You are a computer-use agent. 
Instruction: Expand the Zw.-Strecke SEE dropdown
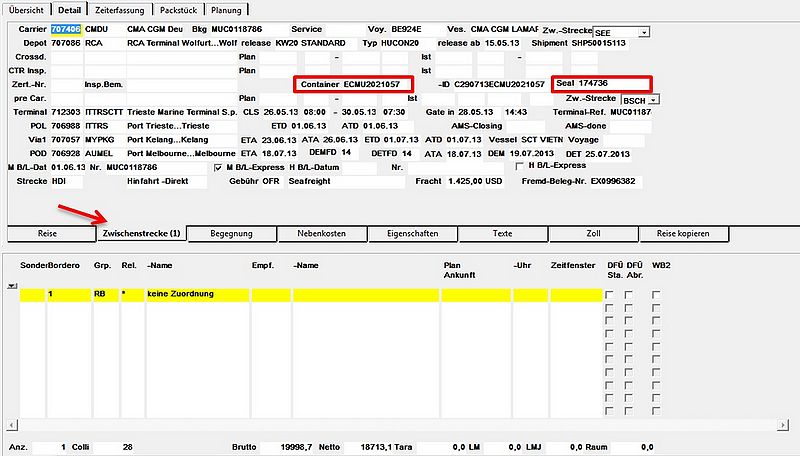644,32
